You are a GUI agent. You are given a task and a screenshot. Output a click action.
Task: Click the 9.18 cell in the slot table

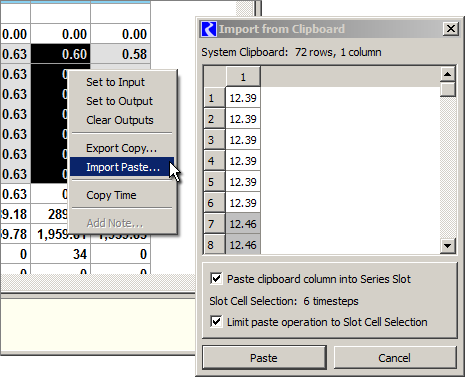click(15, 214)
